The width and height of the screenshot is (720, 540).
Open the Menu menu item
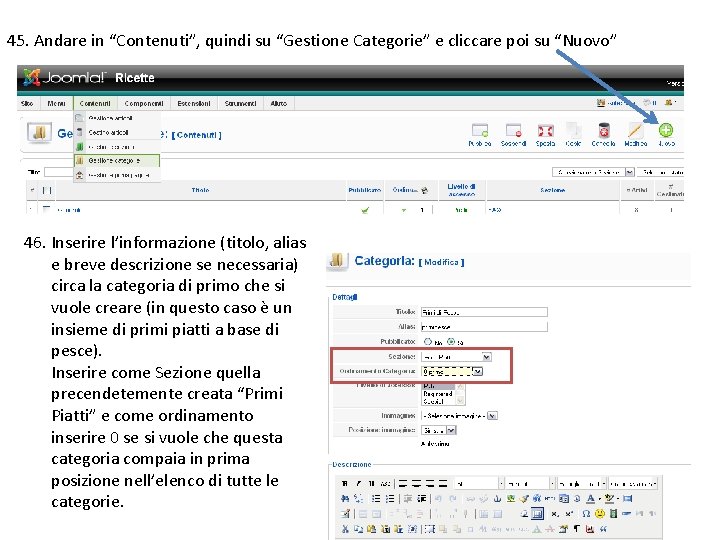point(56,103)
